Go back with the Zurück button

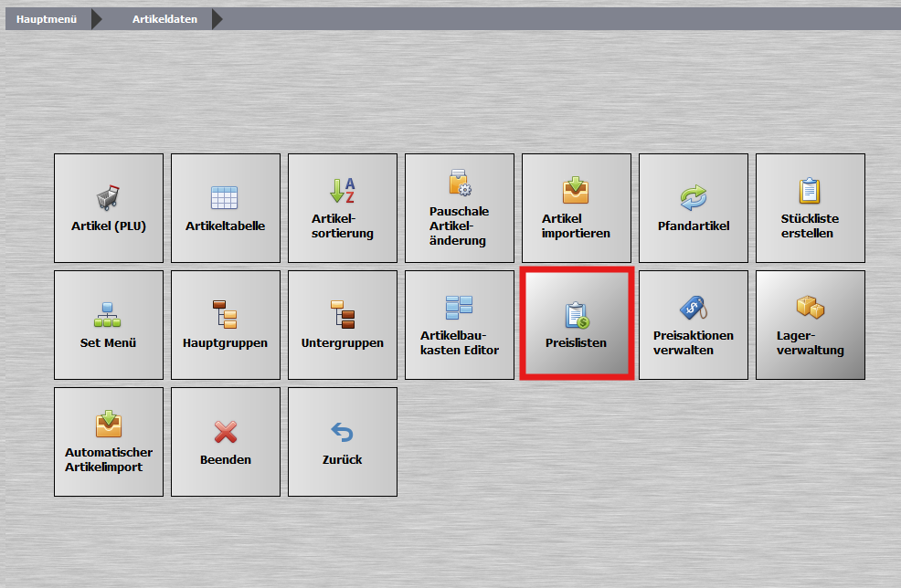point(343,442)
